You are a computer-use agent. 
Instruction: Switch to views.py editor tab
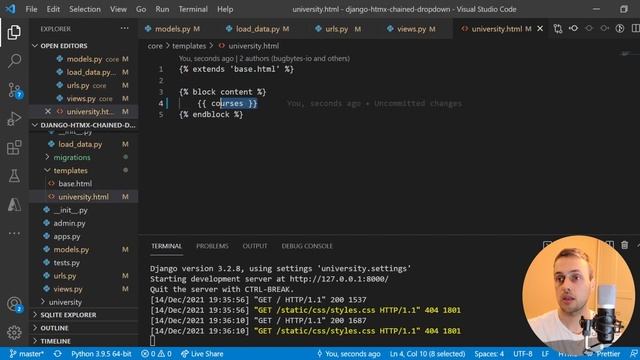(x=411, y=29)
